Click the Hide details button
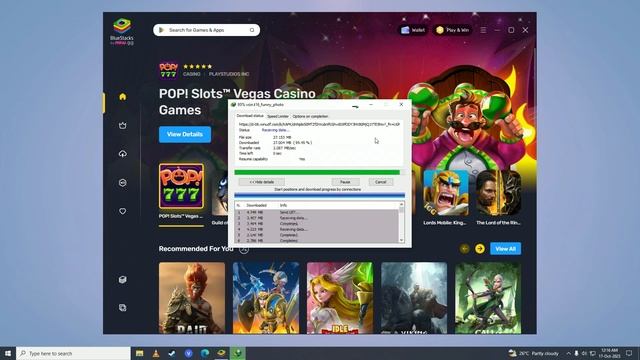 (x=262, y=182)
